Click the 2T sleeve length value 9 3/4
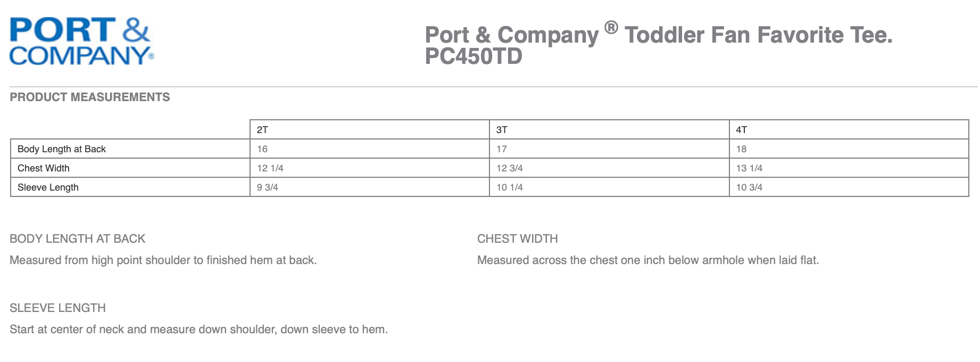This screenshot has height=362, width=980. (268, 187)
